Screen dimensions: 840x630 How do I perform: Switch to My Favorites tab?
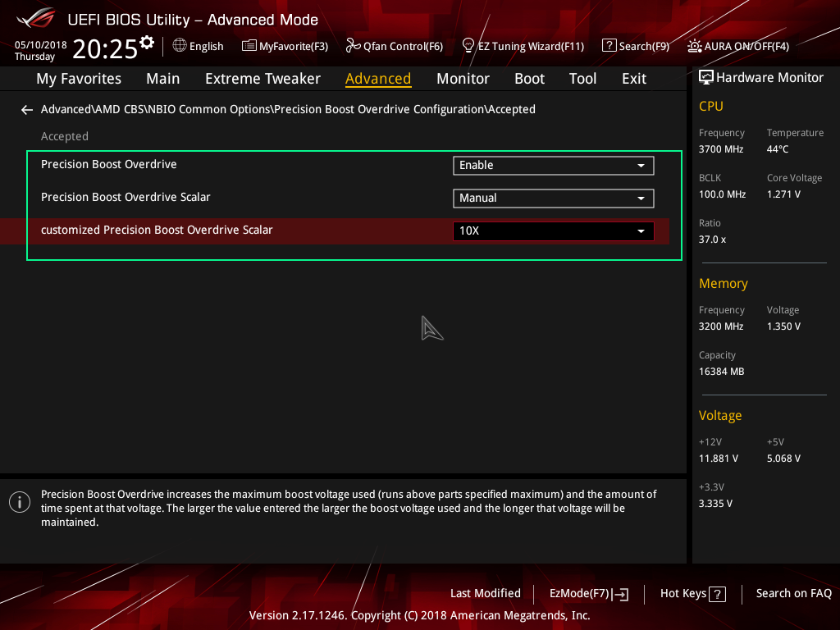(79, 79)
